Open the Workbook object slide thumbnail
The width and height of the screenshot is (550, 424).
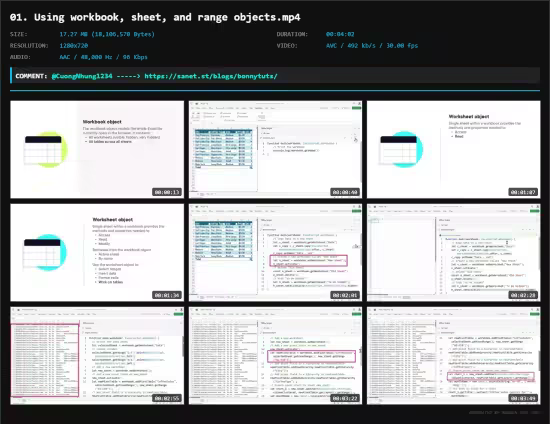tap(97, 149)
